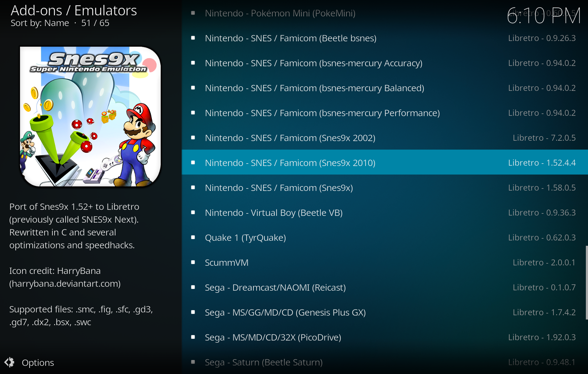Screen dimensions: 588x374
Task: Select Quake 1 (TyrQuake) add-on
Action: pos(385,238)
